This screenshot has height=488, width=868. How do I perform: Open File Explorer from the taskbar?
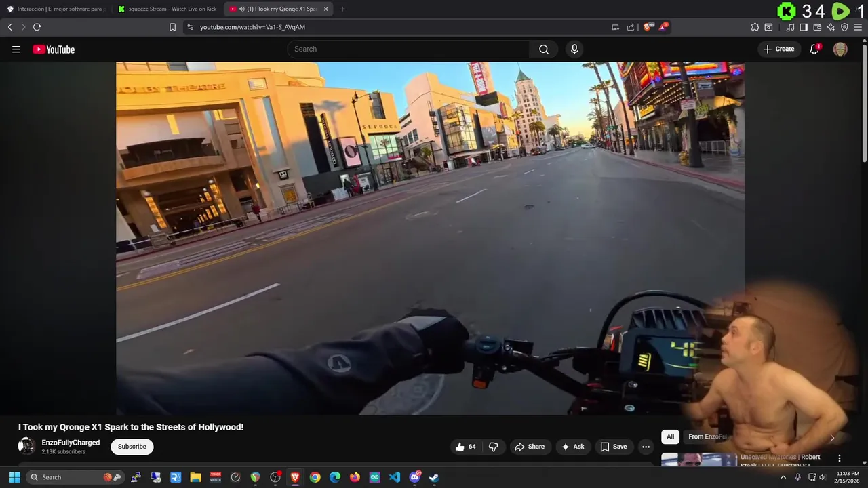195,477
